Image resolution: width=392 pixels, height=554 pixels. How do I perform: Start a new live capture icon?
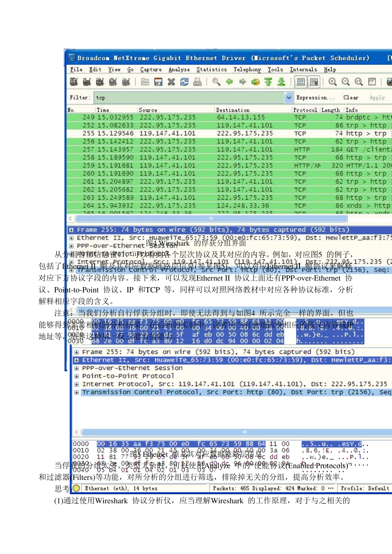(x=100, y=82)
